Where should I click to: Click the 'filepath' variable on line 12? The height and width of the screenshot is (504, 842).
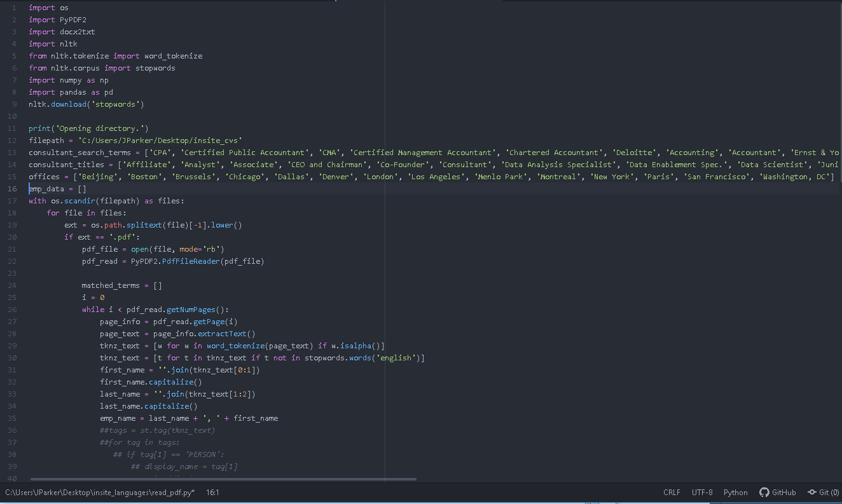(46, 140)
